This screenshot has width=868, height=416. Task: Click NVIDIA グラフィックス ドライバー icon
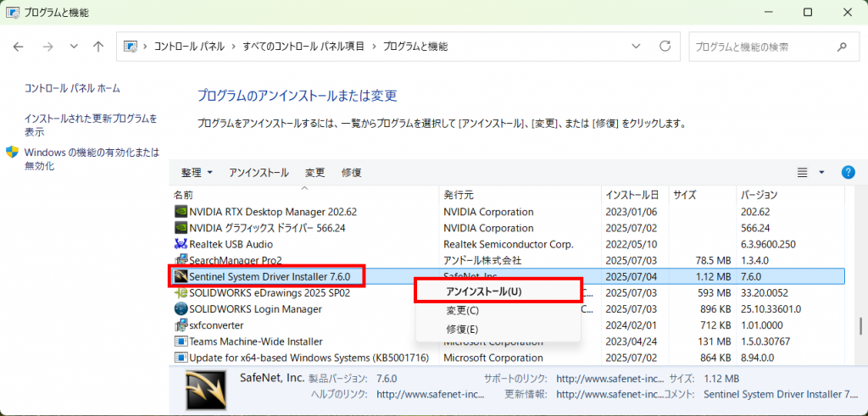click(181, 227)
